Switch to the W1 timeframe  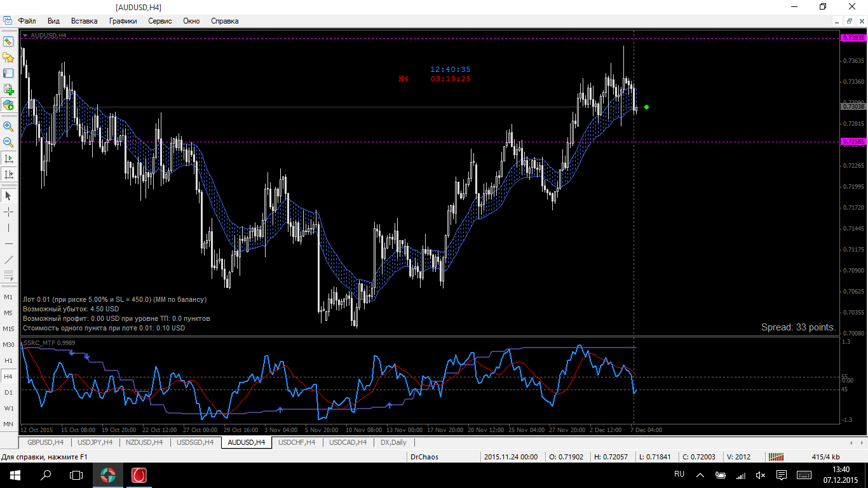point(8,408)
